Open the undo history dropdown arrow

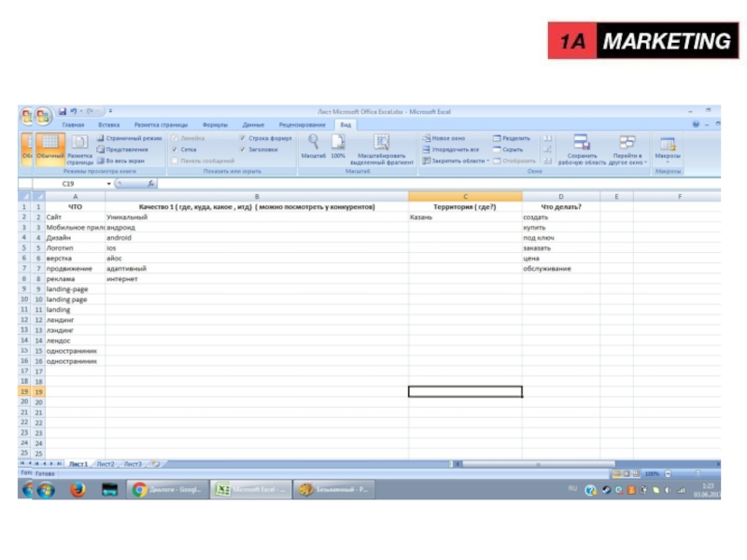[x=81, y=111]
